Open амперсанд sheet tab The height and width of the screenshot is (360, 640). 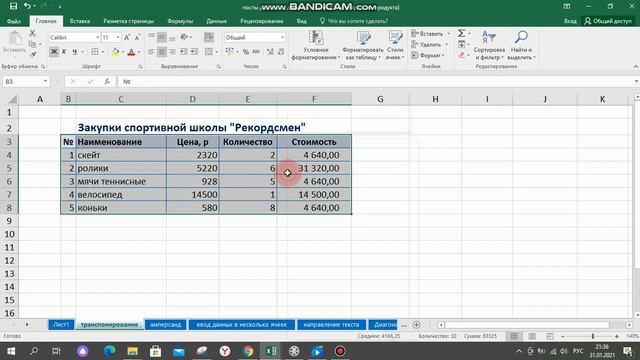pos(165,324)
